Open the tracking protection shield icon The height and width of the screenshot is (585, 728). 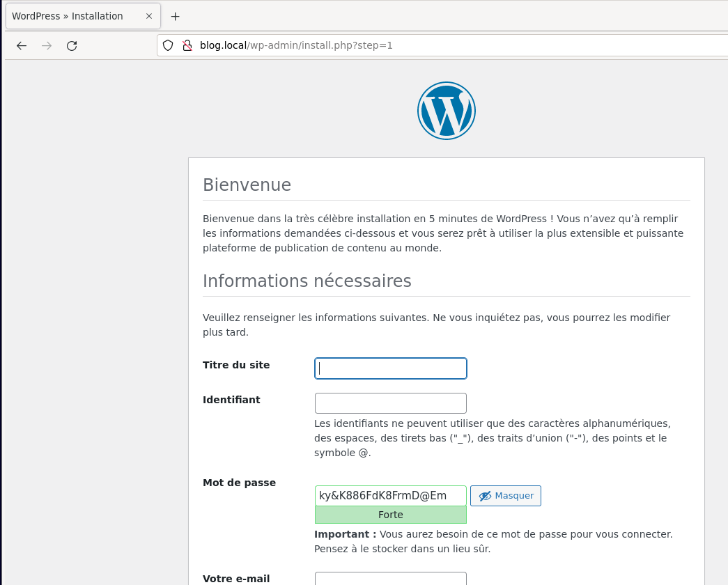click(x=168, y=46)
